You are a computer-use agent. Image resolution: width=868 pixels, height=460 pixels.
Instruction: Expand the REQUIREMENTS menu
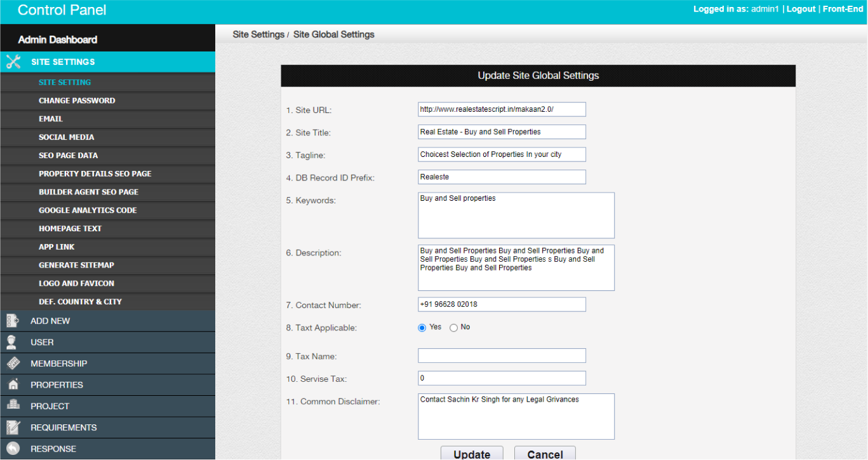pyautogui.click(x=108, y=428)
